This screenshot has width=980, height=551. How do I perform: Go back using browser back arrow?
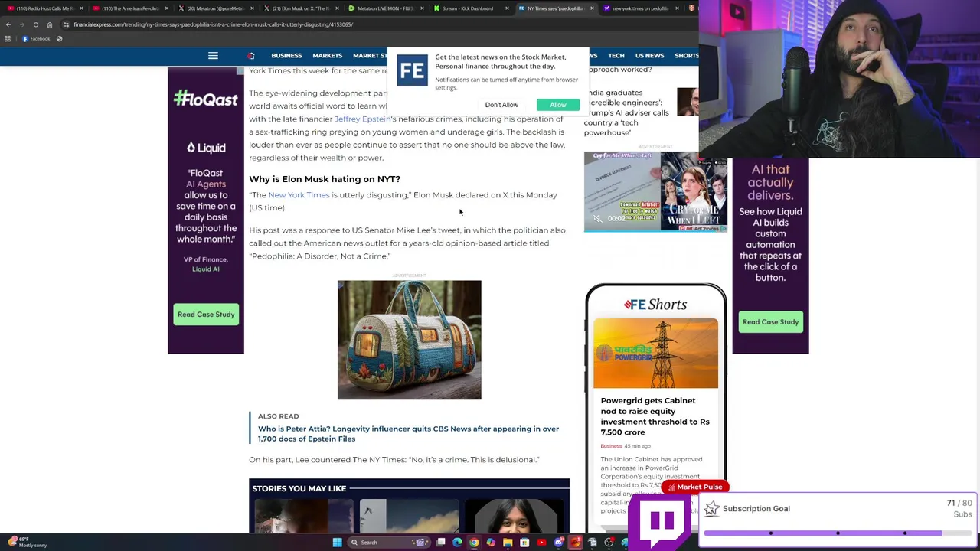pos(8,24)
